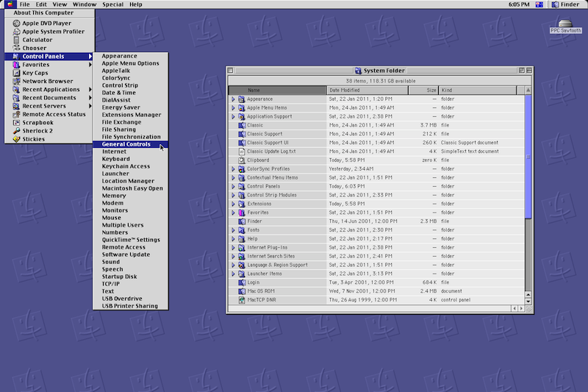Choose Monitors from Control Panels submenu
This screenshot has height=392, width=588.
(130, 210)
